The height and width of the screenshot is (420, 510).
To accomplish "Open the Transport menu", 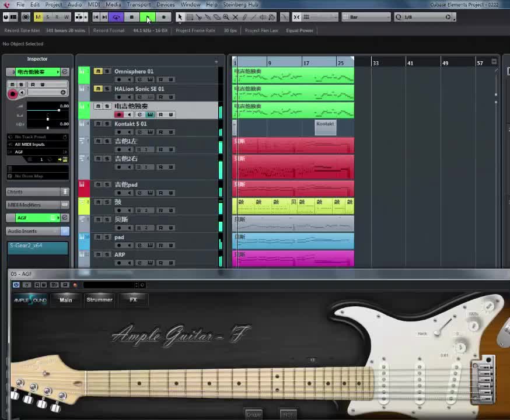I will 139,5.
